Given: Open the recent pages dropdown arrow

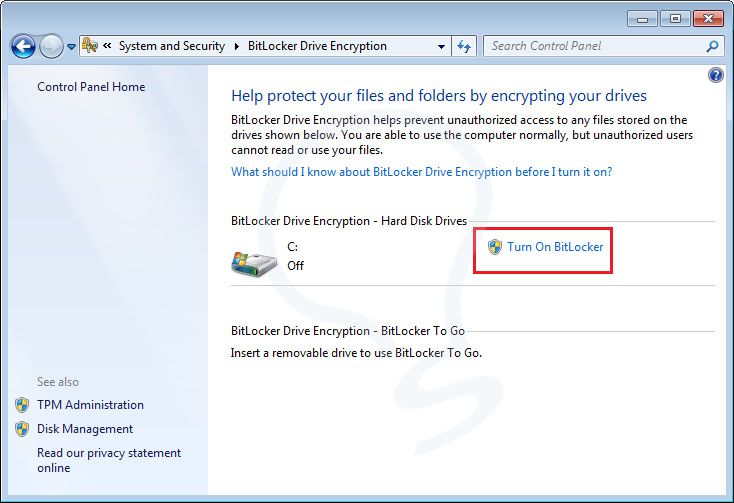Looking at the screenshot, I should (x=71, y=47).
